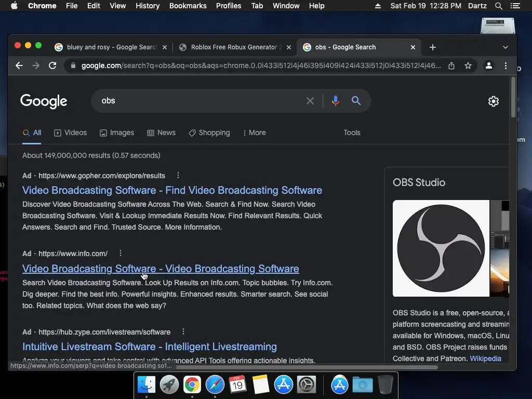Submit search with the magnifier icon
The image size is (532, 399).
356,100
